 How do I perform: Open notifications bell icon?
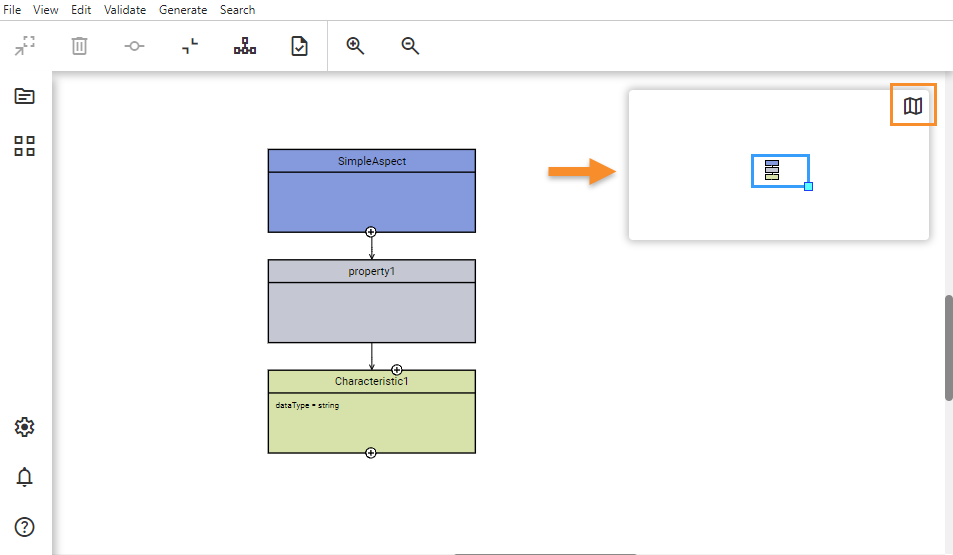point(25,477)
